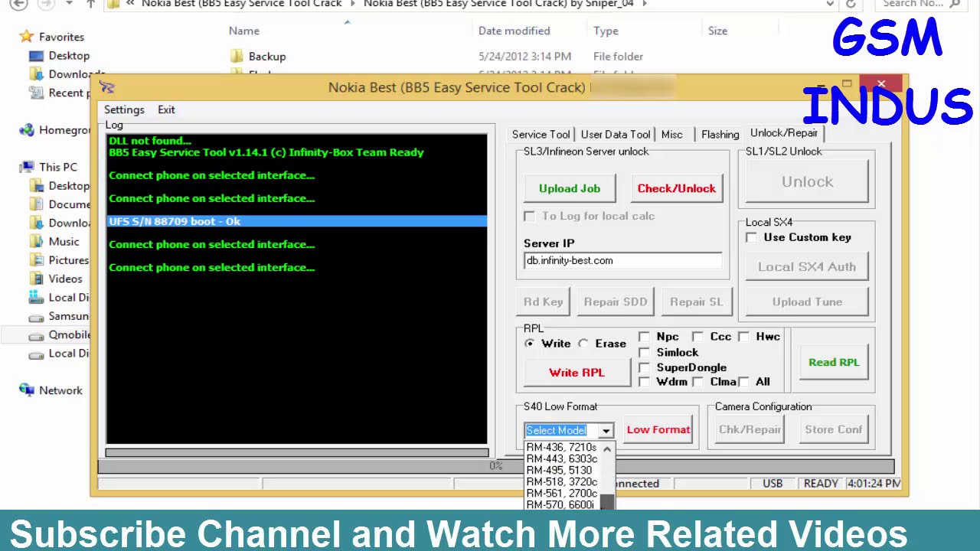980x551 pixels.
Task: Select the UFS S/N 88709 boot log line
Action: 296,221
